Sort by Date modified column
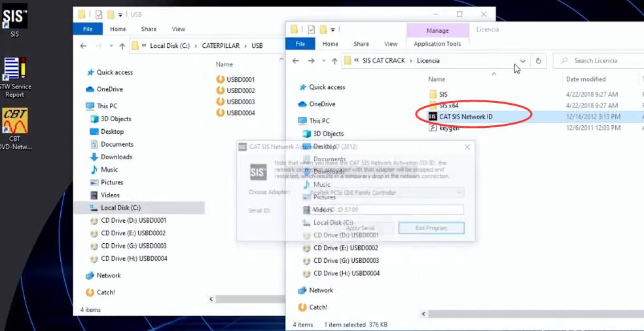This screenshot has height=331, width=644. click(586, 79)
